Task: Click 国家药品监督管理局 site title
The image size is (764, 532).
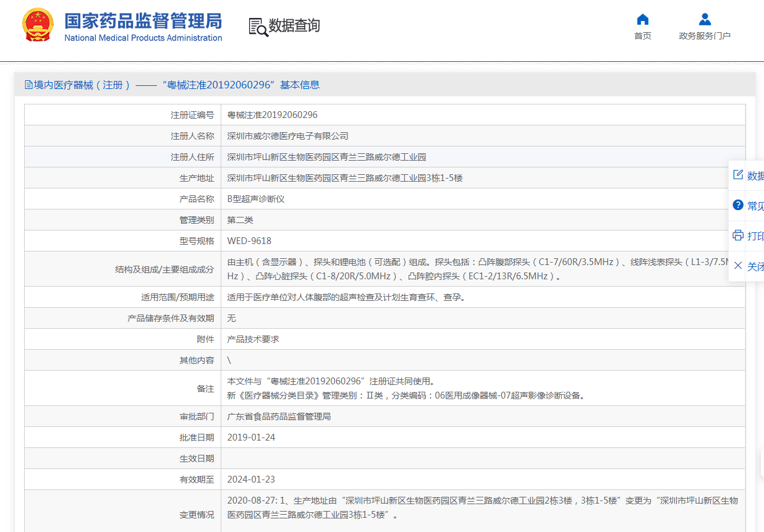Action: (x=143, y=20)
